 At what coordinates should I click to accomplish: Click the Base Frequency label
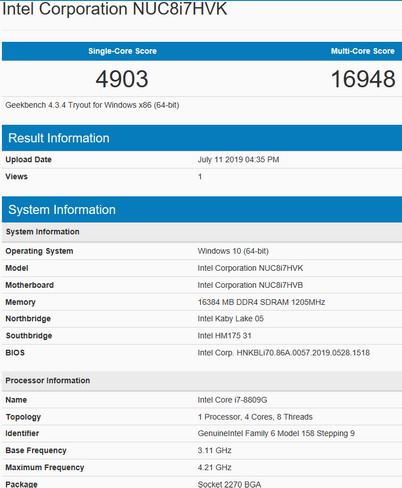pos(36,451)
